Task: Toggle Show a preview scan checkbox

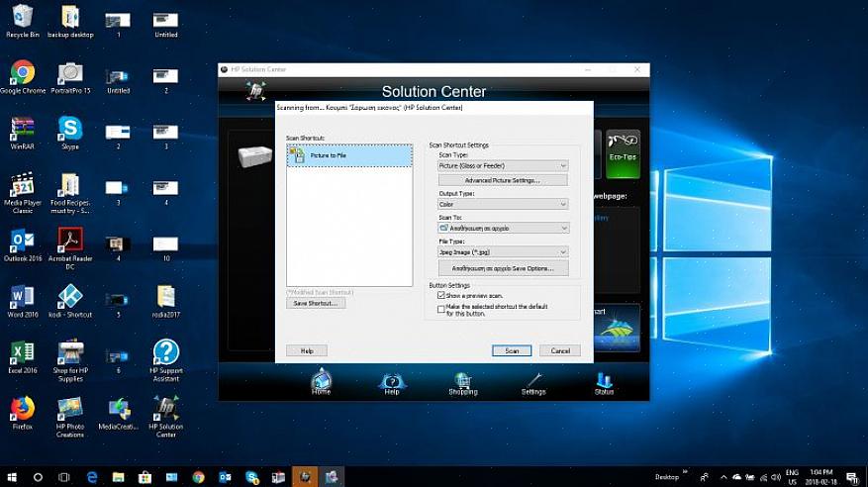Action: 441,295
